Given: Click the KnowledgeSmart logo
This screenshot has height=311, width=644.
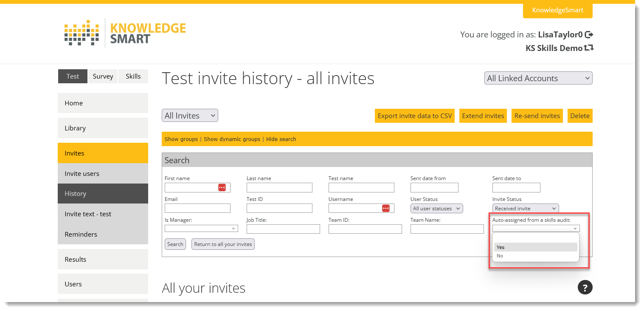Looking at the screenshot, I should pos(125,33).
